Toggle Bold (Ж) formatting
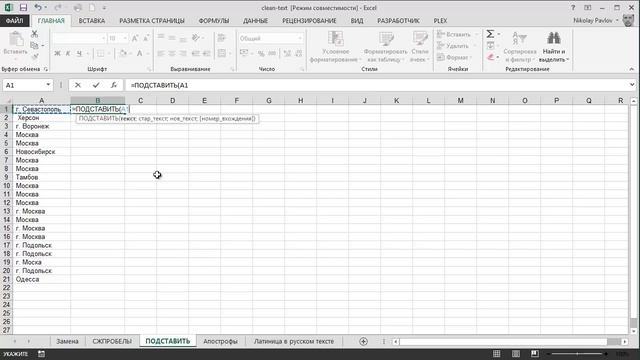This screenshot has height=360, width=640. (57, 53)
